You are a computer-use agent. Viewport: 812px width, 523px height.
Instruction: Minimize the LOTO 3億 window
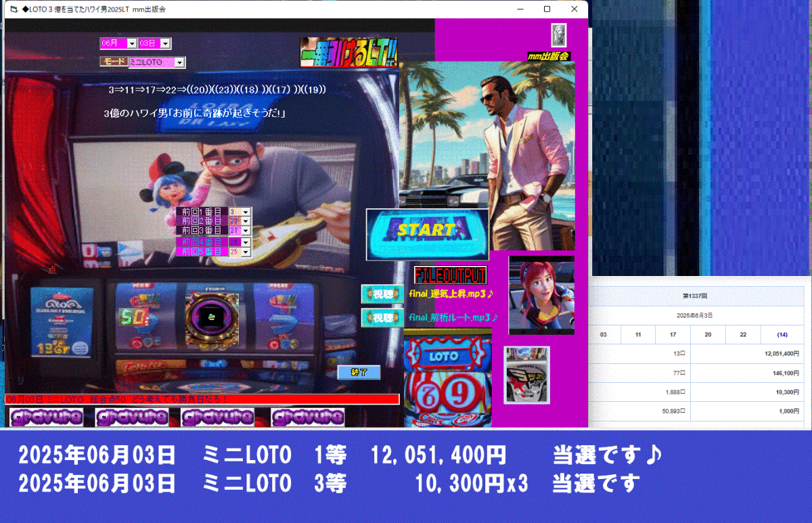coord(520,9)
